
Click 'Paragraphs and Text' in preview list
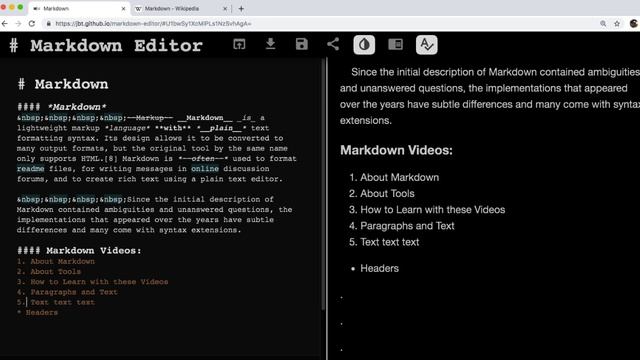(x=407, y=226)
